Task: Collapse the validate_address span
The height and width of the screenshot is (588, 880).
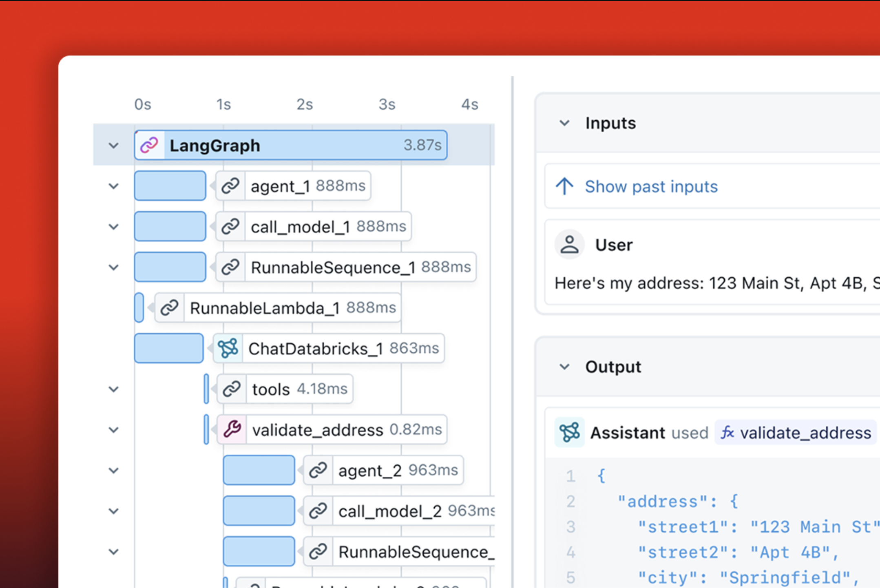Action: [113, 429]
